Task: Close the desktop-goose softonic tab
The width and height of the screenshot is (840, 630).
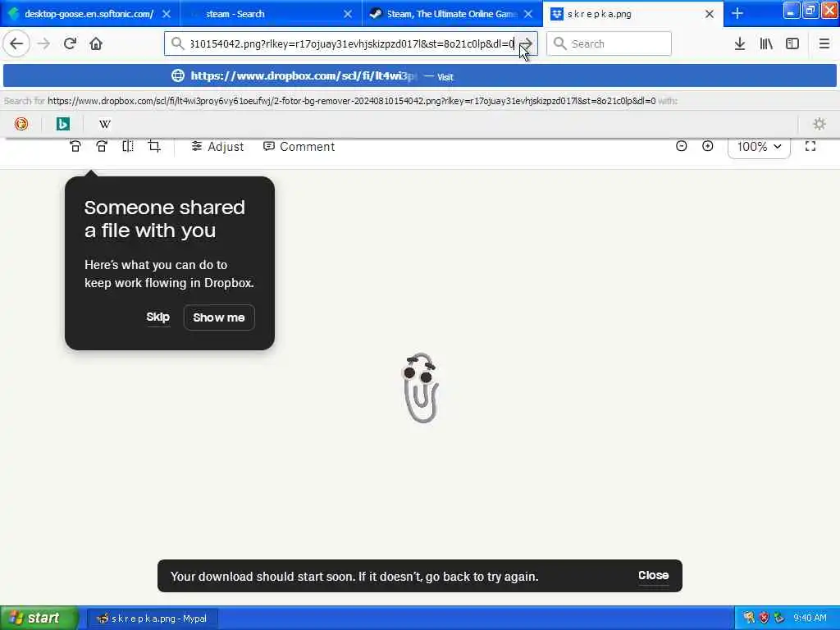Action: [x=167, y=14]
